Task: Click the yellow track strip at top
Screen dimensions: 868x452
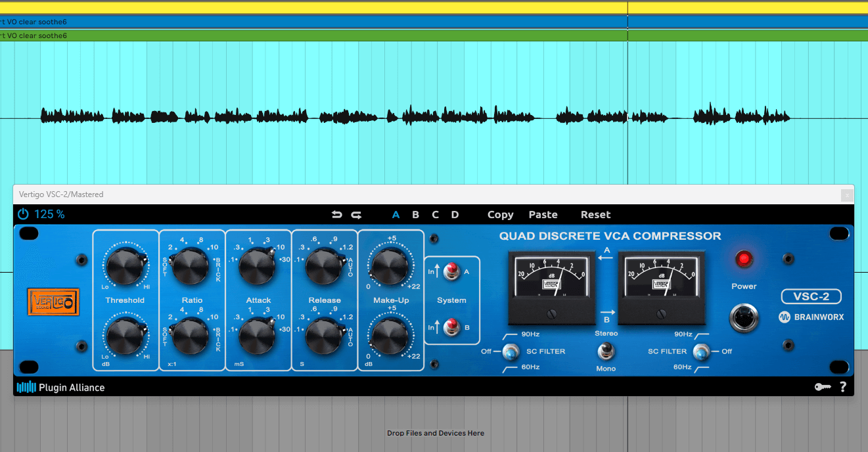Action: (434, 7)
